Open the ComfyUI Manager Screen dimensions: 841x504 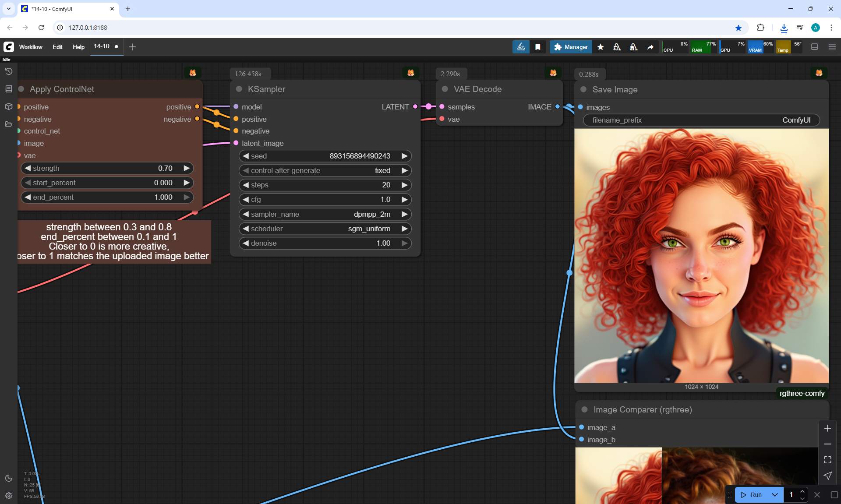[x=571, y=47]
